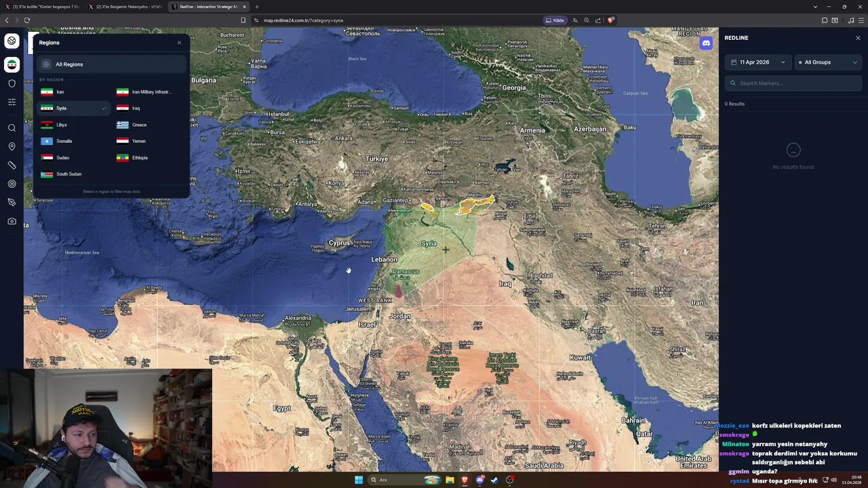The height and width of the screenshot is (488, 868).
Task: Open the globe layers icon in sidebar
Action: 12,41
